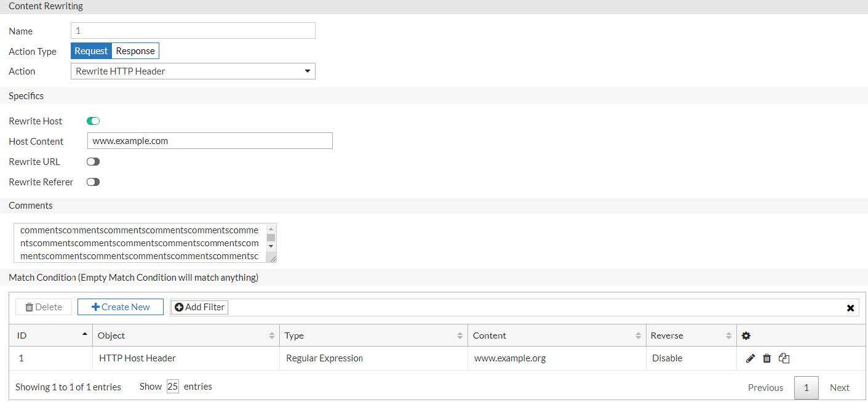Click the Previous pagination link
This screenshot has width=868, height=402.
tap(765, 387)
